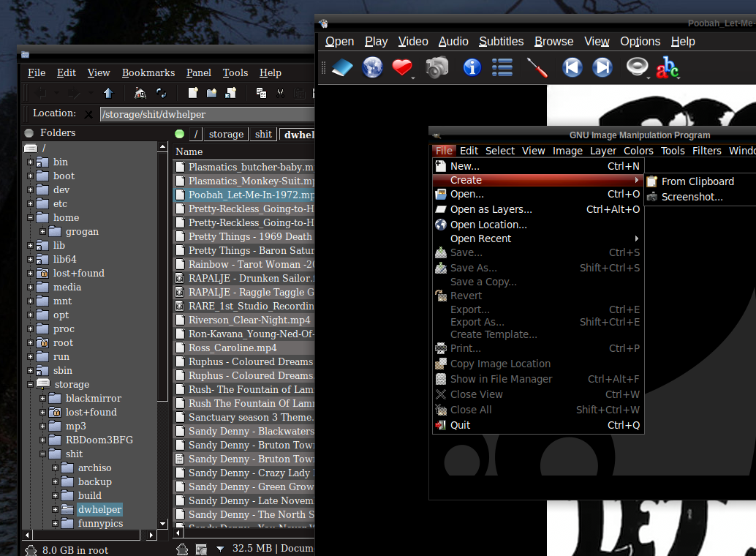
Task: Click the new folder icon in file manager toolbar
Action: pyautogui.click(x=211, y=93)
